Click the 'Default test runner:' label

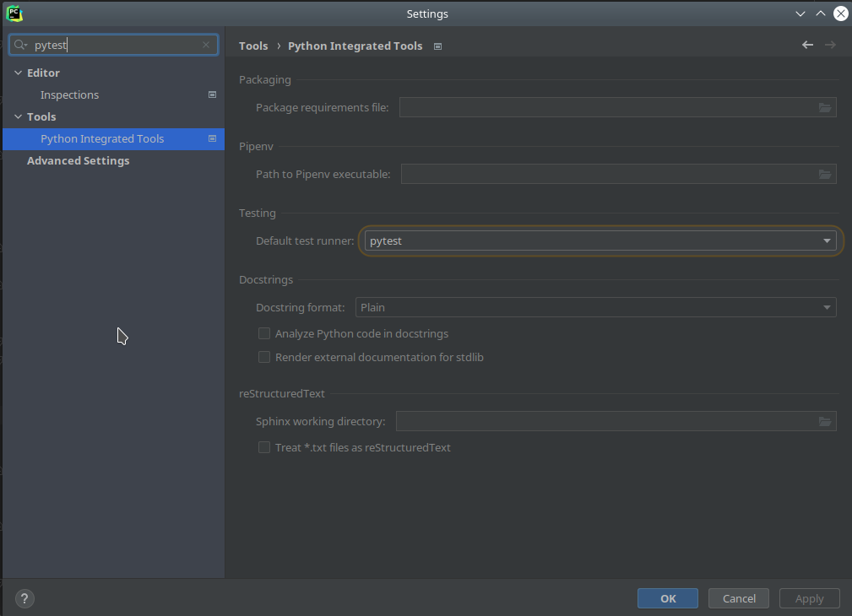pyautogui.click(x=305, y=240)
